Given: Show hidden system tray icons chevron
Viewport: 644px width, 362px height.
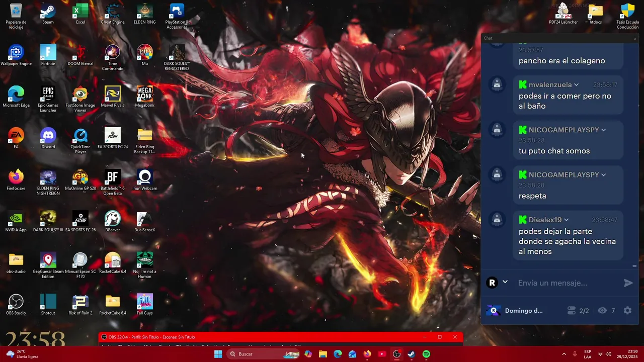Looking at the screenshot, I should (x=563, y=354).
